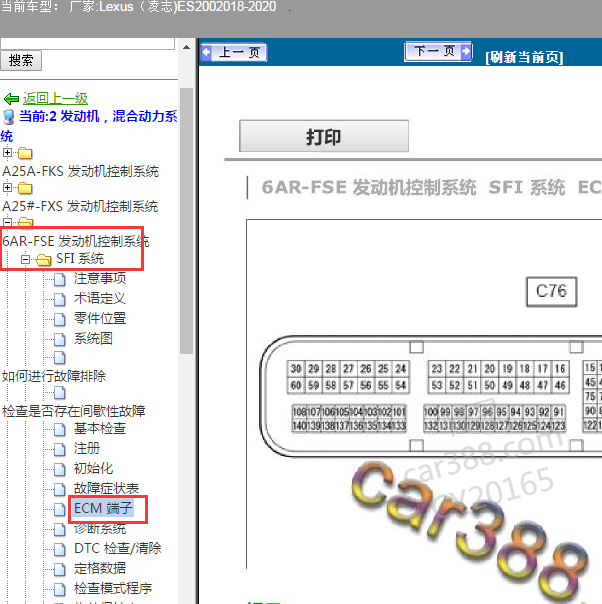Expand the A25A-FKS 发动机控制系统 folder
Image resolution: width=602 pixels, height=604 pixels.
tap(7, 153)
